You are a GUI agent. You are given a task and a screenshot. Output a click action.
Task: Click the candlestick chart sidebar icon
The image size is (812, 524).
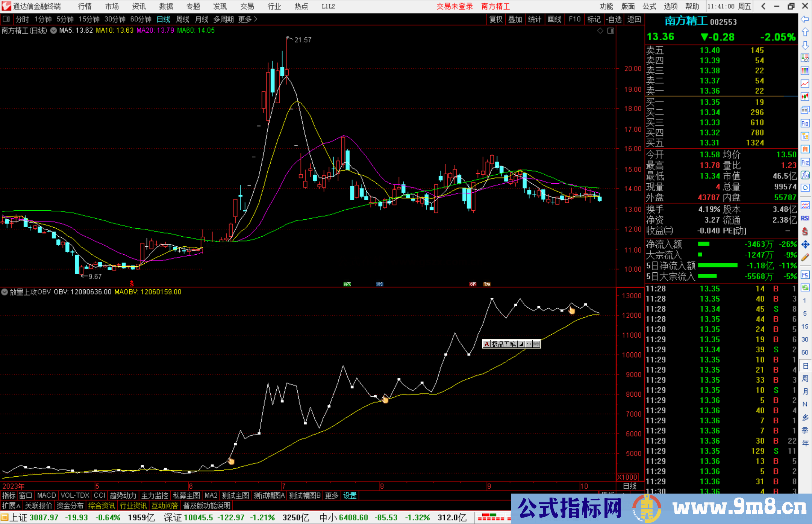pos(805,97)
